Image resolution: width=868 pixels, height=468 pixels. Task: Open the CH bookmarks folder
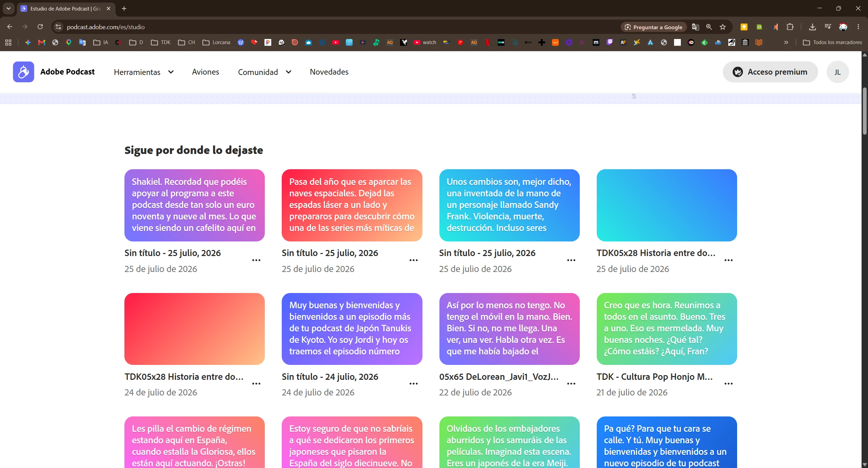coord(186,42)
